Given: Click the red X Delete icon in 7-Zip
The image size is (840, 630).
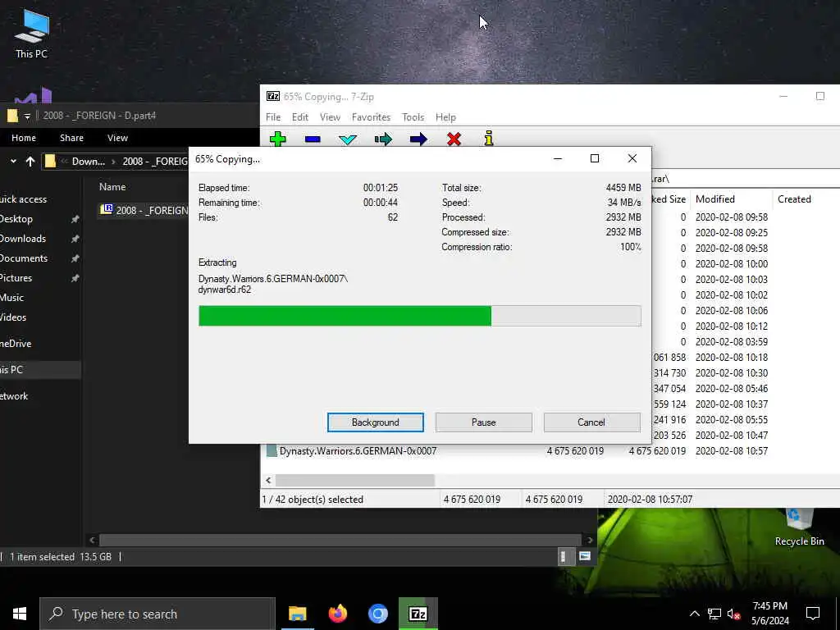Looking at the screenshot, I should [454, 139].
